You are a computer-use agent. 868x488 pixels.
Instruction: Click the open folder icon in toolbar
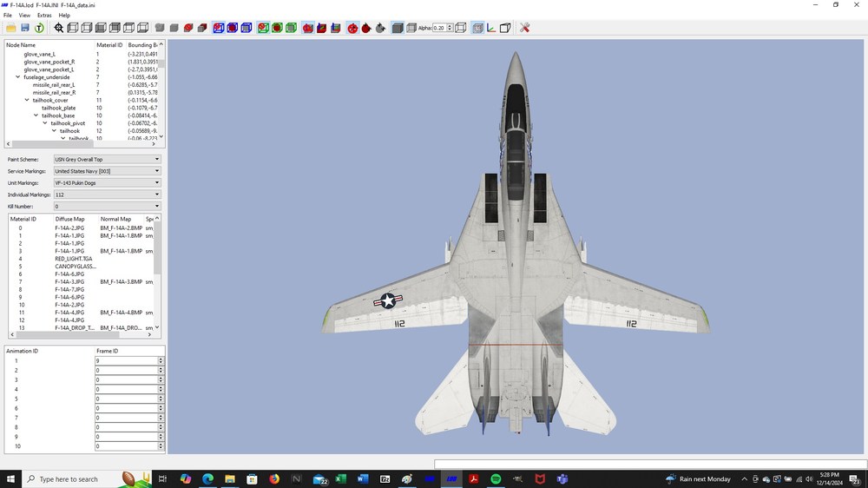[11, 28]
